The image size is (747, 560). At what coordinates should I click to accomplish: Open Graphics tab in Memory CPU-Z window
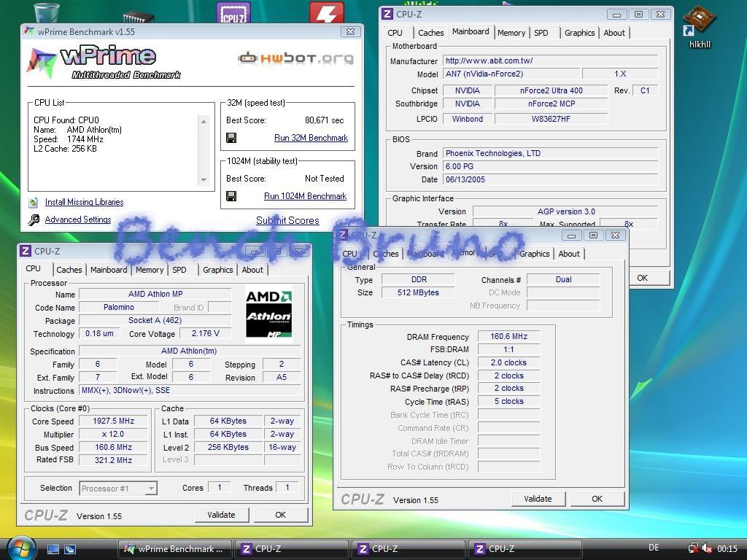(535, 254)
